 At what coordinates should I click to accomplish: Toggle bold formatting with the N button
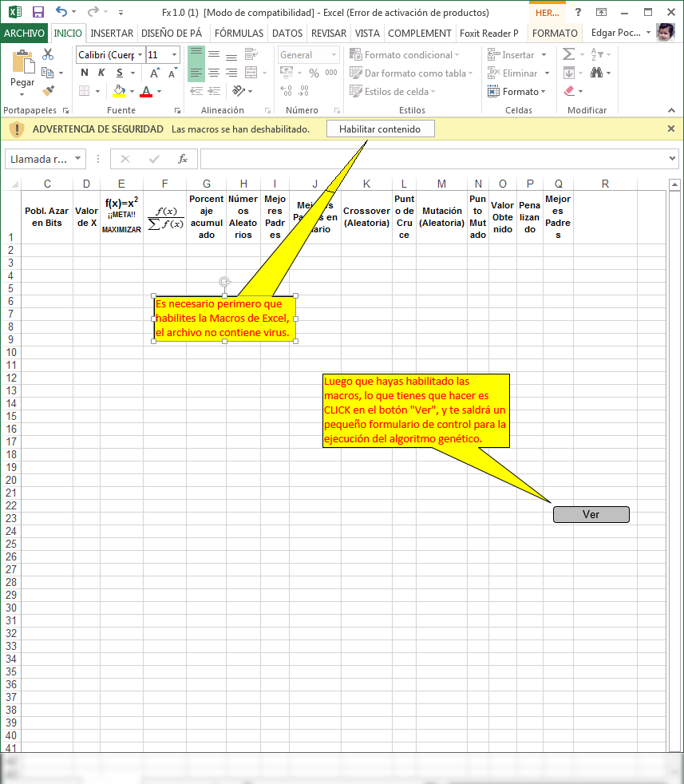point(83,73)
